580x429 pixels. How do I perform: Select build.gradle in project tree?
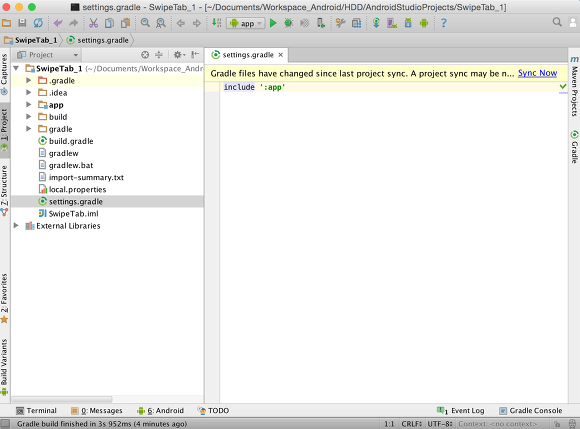(x=71, y=141)
